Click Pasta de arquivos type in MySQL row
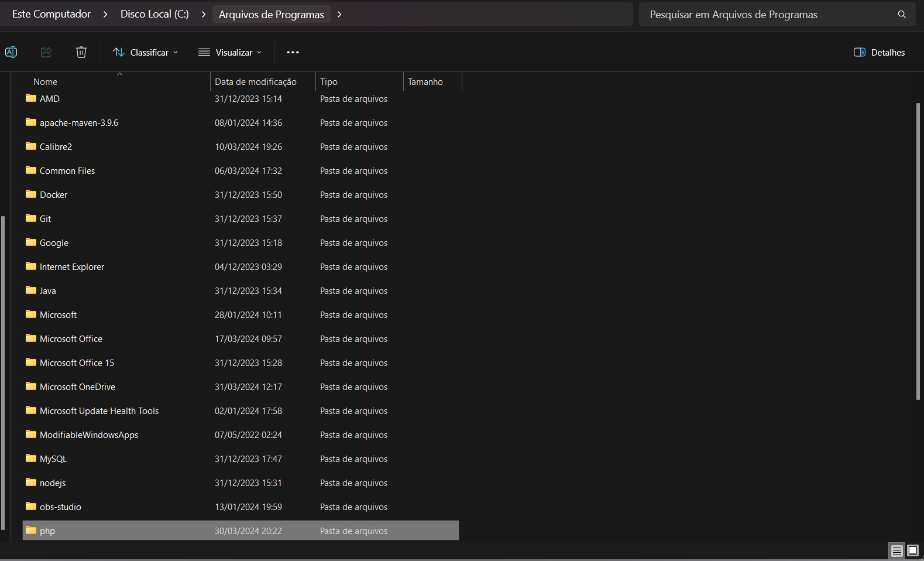Viewport: 924px width, 561px height. click(353, 459)
